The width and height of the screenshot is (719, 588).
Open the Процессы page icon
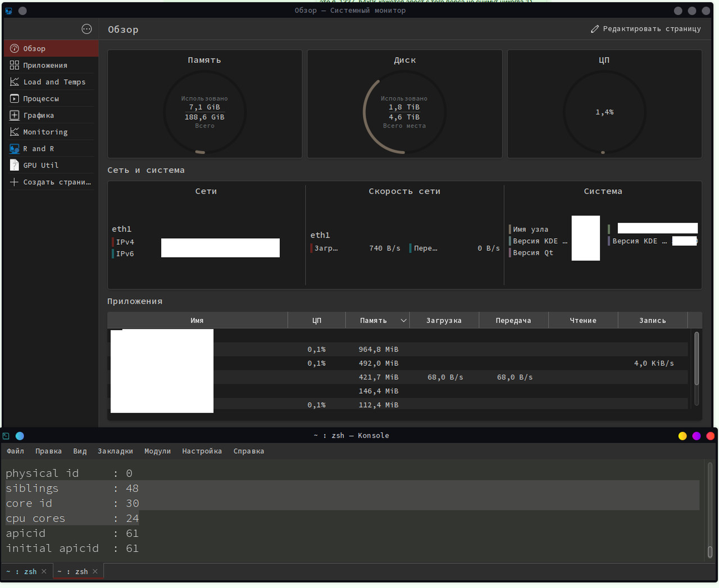pos(15,99)
